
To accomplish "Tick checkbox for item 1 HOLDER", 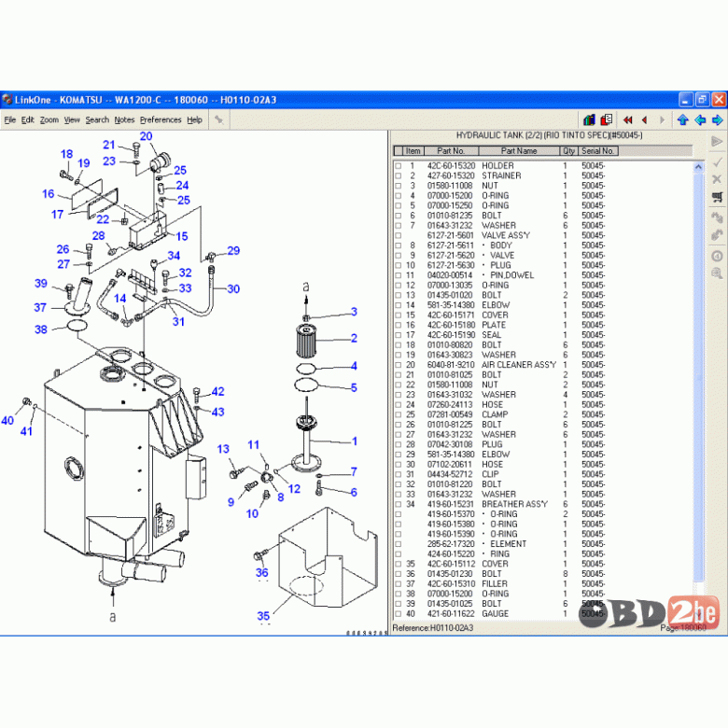I will [398, 166].
